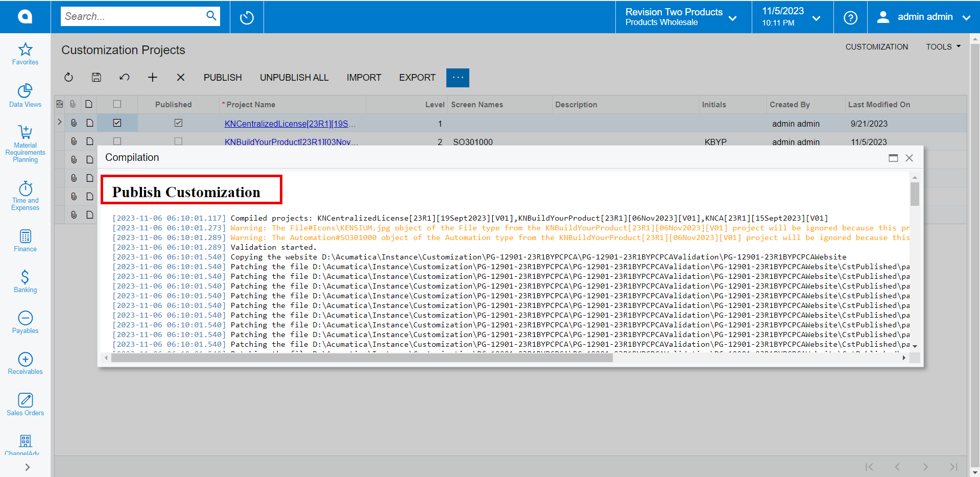Maximize the Compilation dialog

893,158
